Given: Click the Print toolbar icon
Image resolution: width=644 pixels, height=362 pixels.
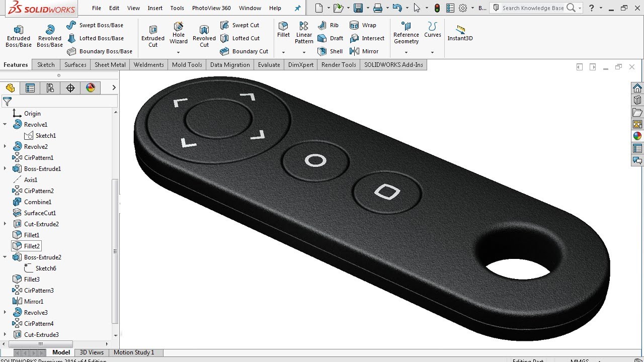Looking at the screenshot, I should 377,8.
